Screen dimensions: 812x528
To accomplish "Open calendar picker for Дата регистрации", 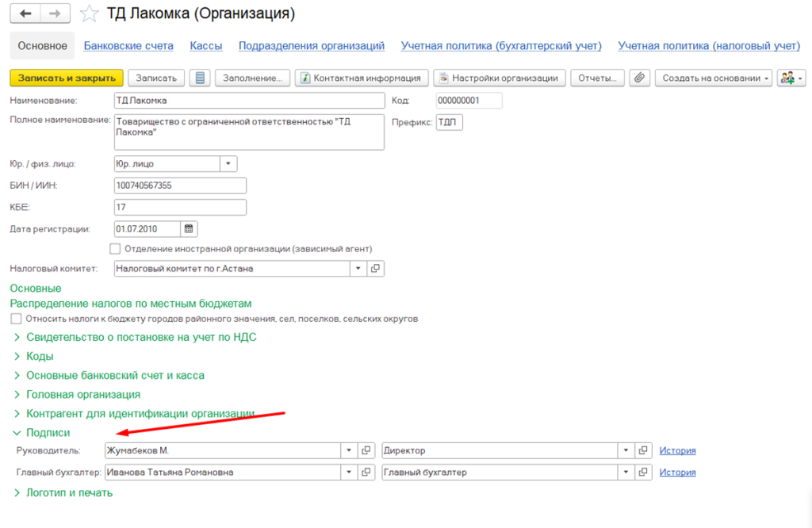I will 189,229.
